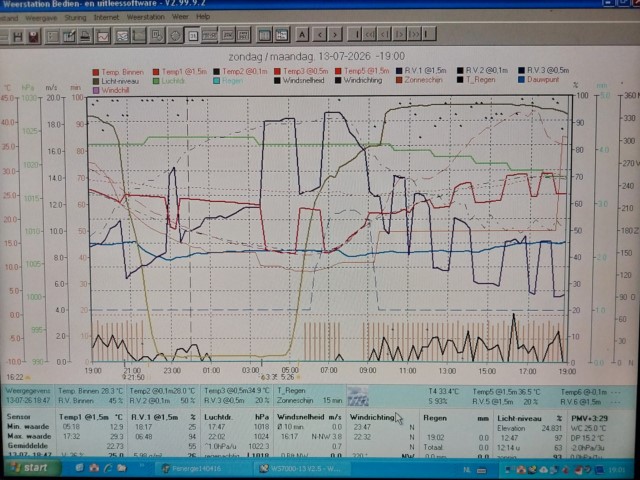Click the 'Zonneschijn 15 min' reading
The image size is (640, 480).
(x=310, y=400)
